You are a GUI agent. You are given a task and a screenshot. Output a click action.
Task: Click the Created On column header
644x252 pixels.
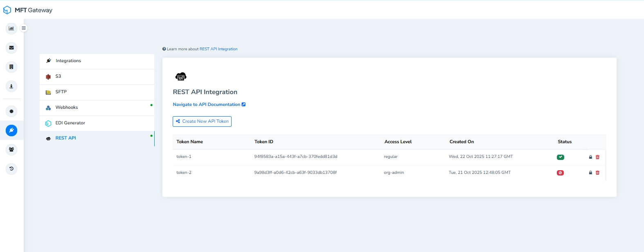pyautogui.click(x=462, y=142)
